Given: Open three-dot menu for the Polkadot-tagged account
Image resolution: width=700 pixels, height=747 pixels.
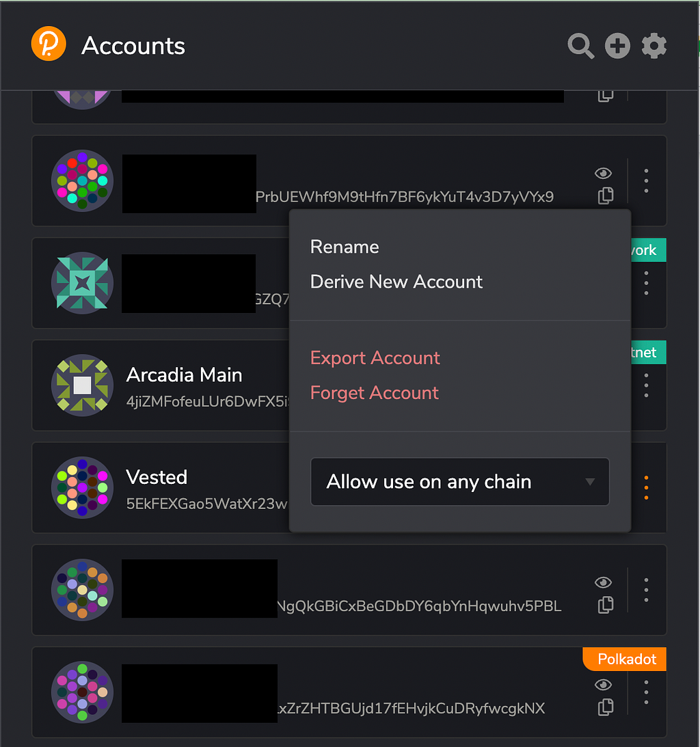Looking at the screenshot, I should [x=646, y=692].
